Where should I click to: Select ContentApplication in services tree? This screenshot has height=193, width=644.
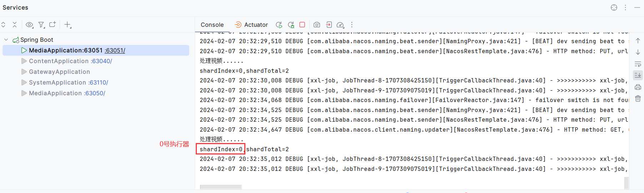(59, 61)
